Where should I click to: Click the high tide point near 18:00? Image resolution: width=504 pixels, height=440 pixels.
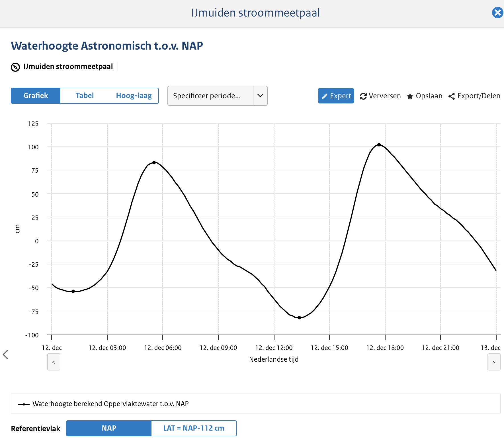pyautogui.click(x=379, y=145)
